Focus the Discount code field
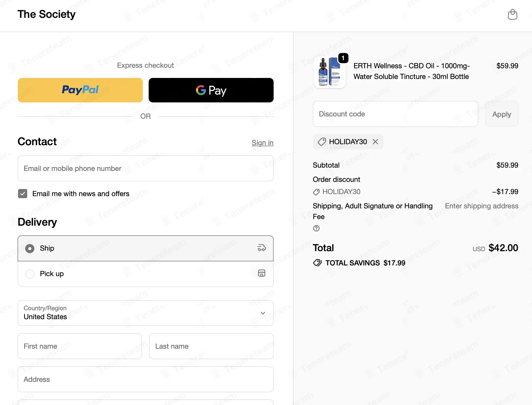The width and height of the screenshot is (532, 405). (x=396, y=114)
